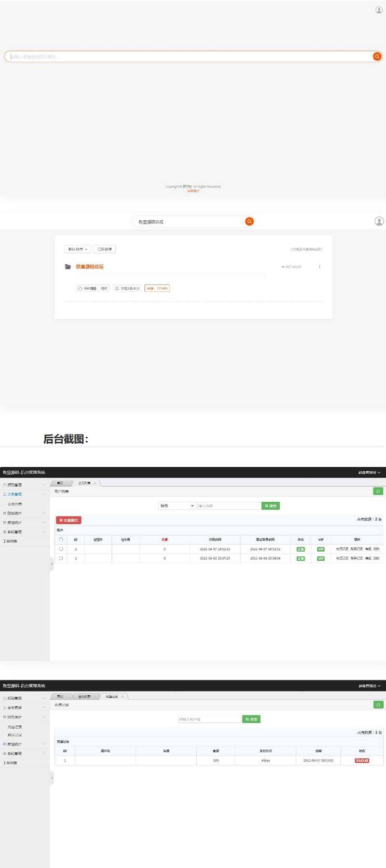The height and width of the screenshot is (868, 386).
Task: Check the checkbox for the user with ID 1
Action: (61, 558)
